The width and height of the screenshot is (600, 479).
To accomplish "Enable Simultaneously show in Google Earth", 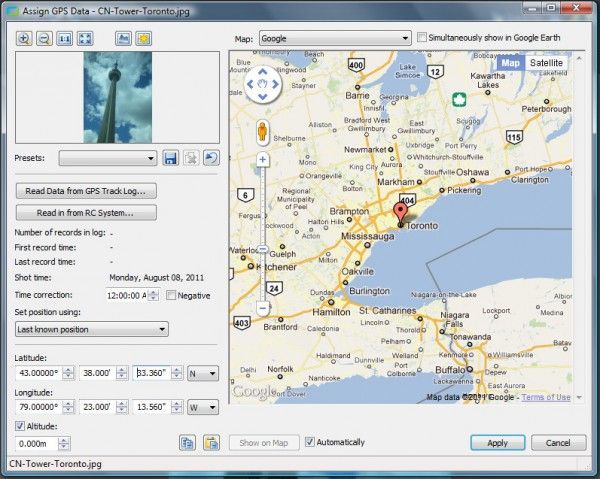I will [x=422, y=37].
